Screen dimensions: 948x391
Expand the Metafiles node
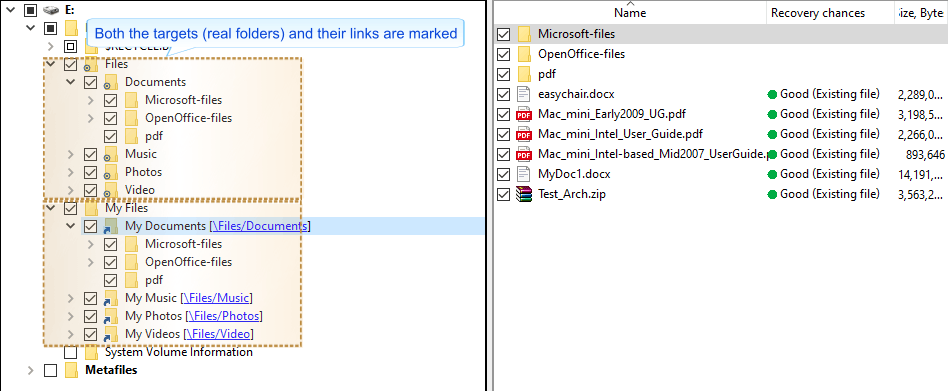[31, 370]
